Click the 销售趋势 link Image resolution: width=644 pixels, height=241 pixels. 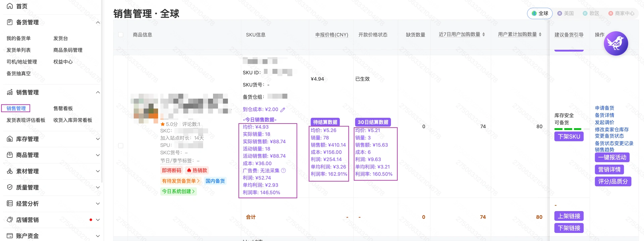604,150
